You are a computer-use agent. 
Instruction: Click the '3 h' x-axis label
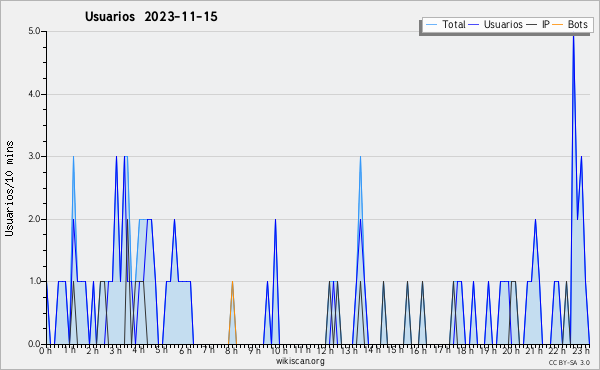[116, 351]
